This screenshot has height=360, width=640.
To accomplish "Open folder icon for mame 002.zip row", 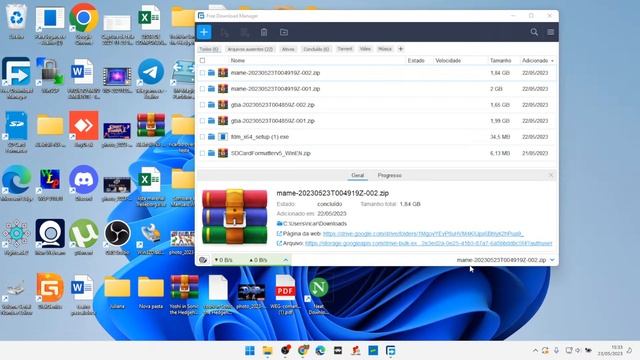I will [211, 73].
